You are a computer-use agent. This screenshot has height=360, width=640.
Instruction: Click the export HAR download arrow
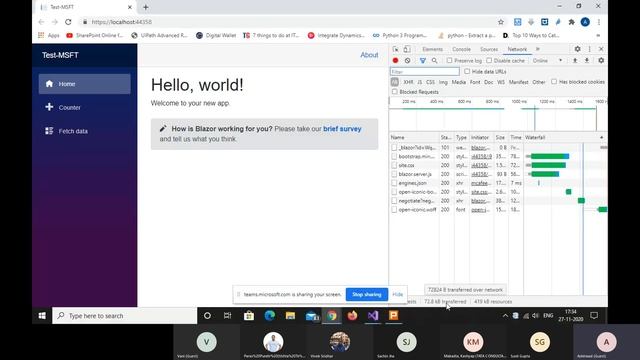(x=587, y=60)
